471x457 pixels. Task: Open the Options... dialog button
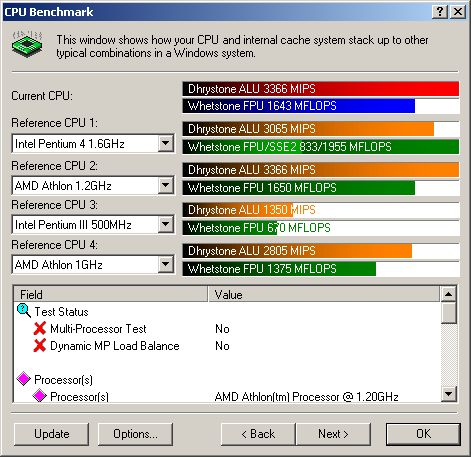point(135,434)
